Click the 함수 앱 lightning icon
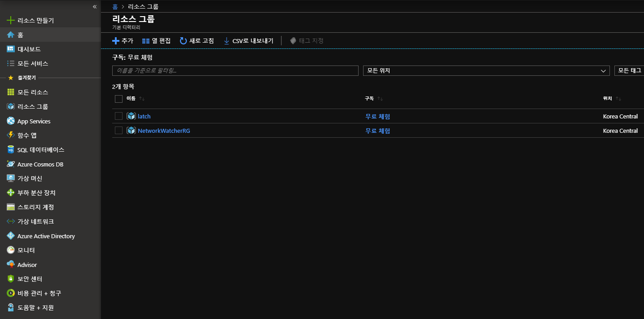Image resolution: width=644 pixels, height=319 pixels. pos(11,135)
